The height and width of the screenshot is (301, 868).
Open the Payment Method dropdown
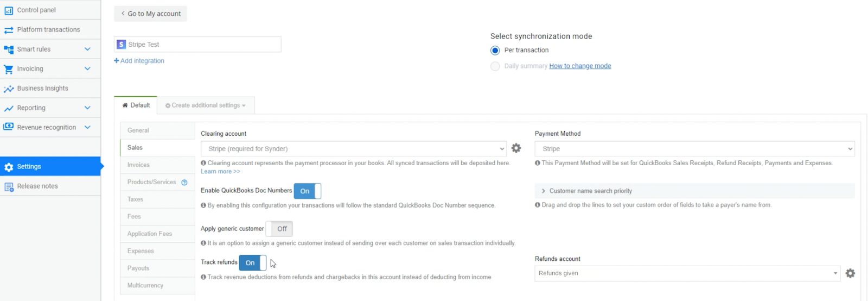point(694,148)
